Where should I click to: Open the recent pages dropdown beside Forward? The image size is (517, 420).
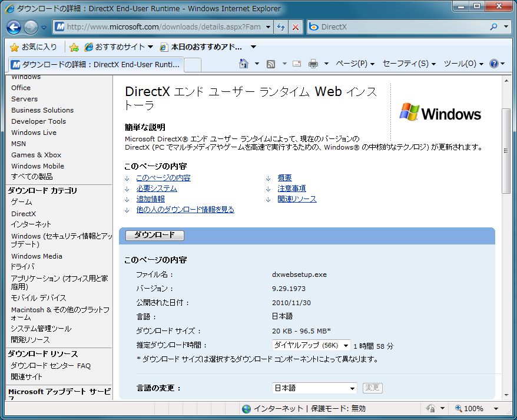(x=44, y=27)
